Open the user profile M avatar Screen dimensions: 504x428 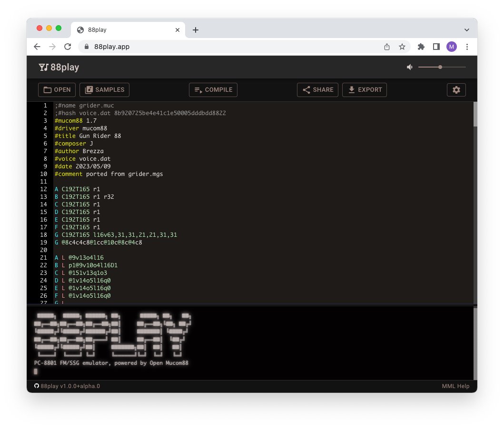(x=452, y=47)
